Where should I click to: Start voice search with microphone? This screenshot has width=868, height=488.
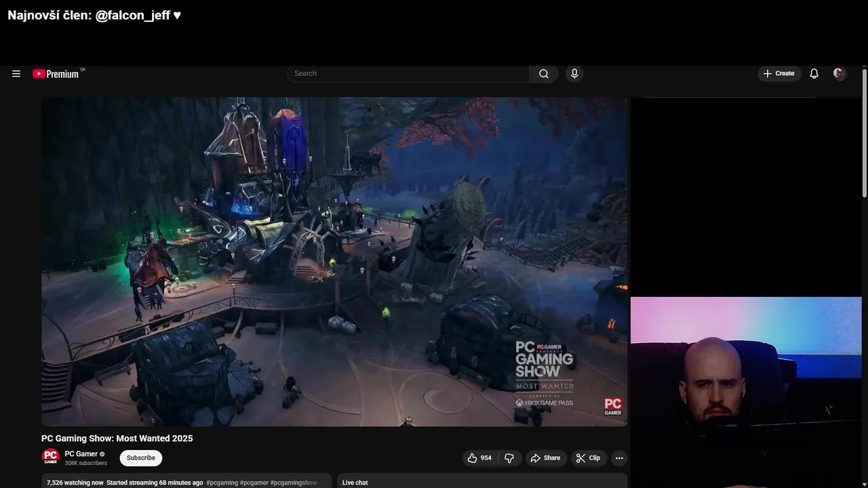[574, 74]
